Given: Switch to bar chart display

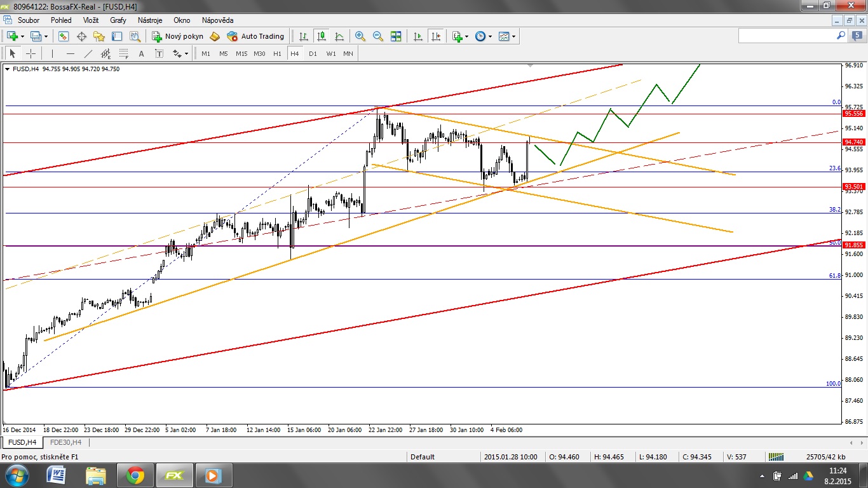Looking at the screenshot, I should (304, 36).
